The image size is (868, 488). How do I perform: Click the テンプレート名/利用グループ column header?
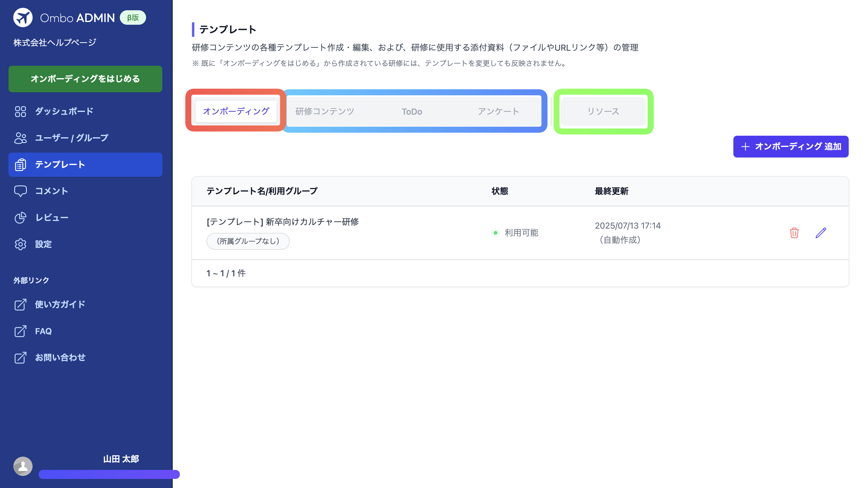coord(262,191)
